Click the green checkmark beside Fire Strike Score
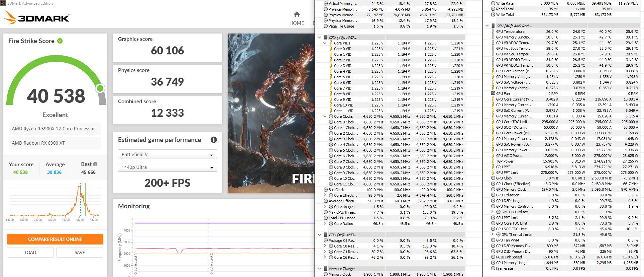 click(x=60, y=41)
